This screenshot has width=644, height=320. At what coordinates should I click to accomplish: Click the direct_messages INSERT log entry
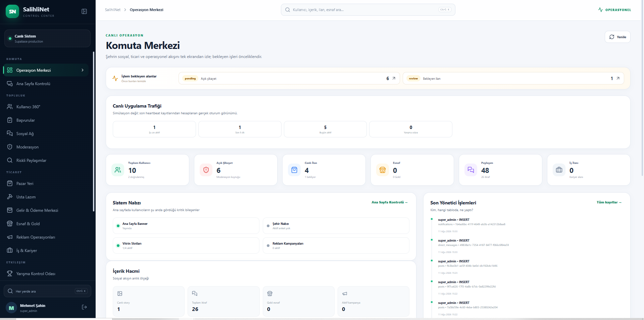(x=473, y=246)
